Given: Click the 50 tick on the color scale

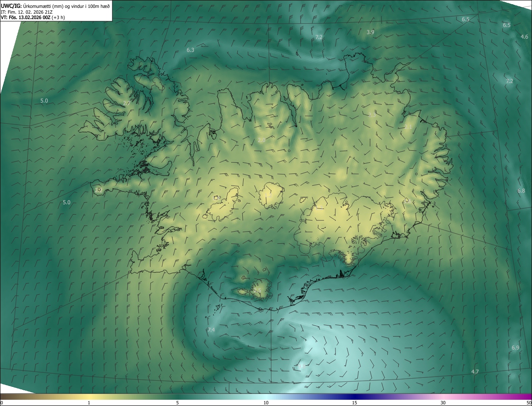Looking at the screenshot, I should point(529,403).
